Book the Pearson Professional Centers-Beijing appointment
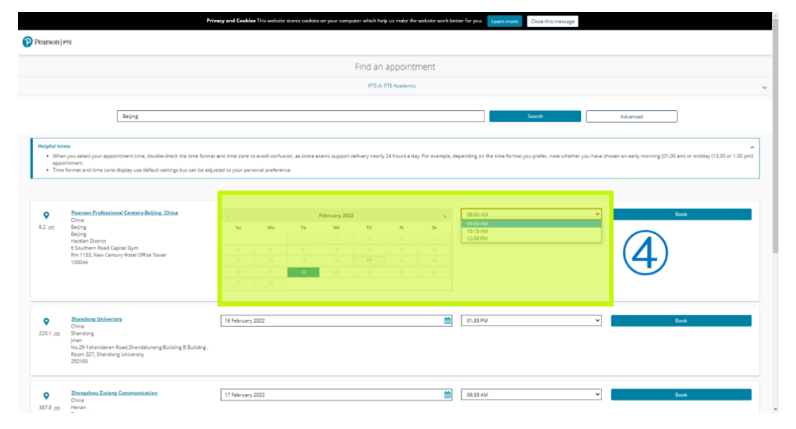The height and width of the screenshot is (429, 796). coord(681,214)
